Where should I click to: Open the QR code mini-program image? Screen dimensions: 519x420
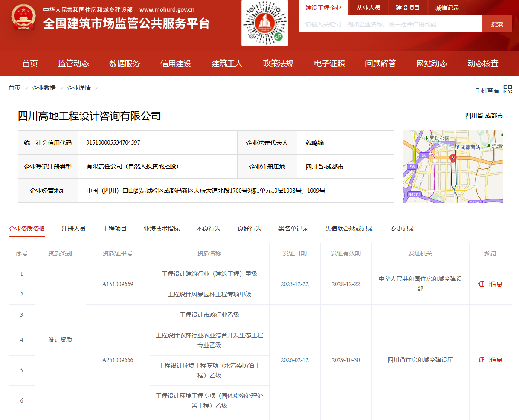(265, 23)
